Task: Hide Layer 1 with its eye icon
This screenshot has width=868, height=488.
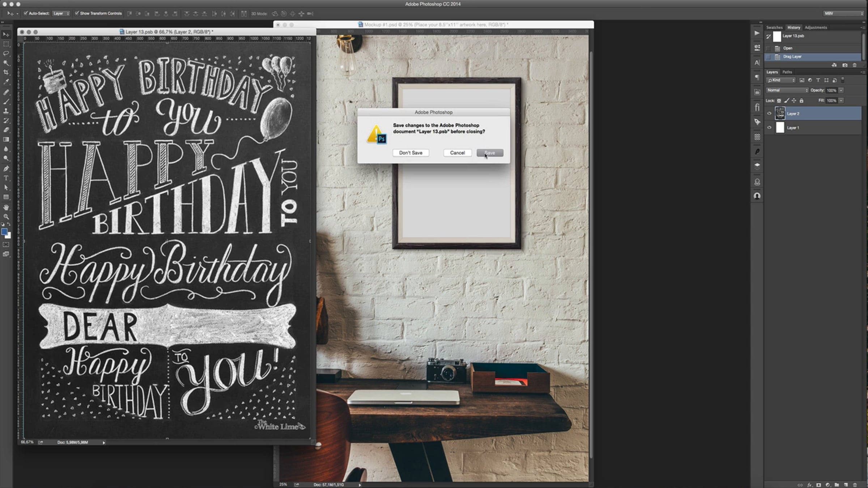Action: tap(769, 128)
